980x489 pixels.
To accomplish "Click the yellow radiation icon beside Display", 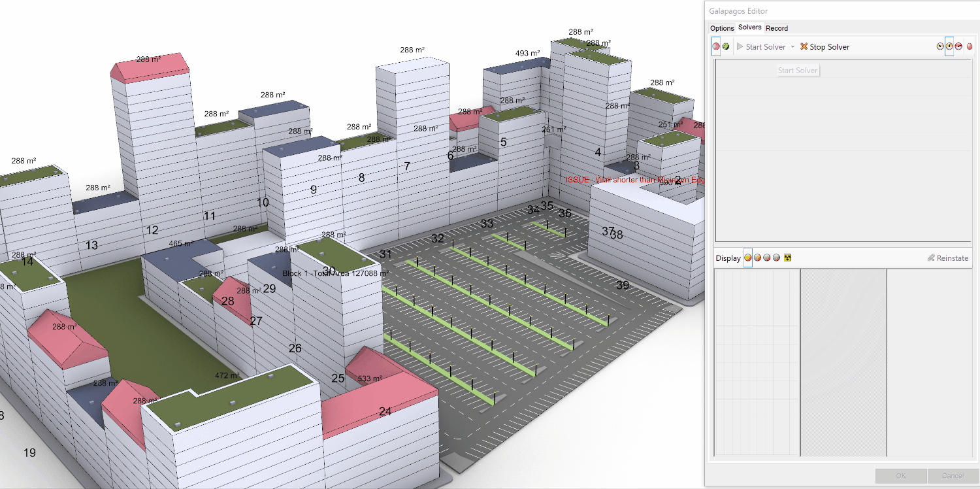I will [787, 258].
